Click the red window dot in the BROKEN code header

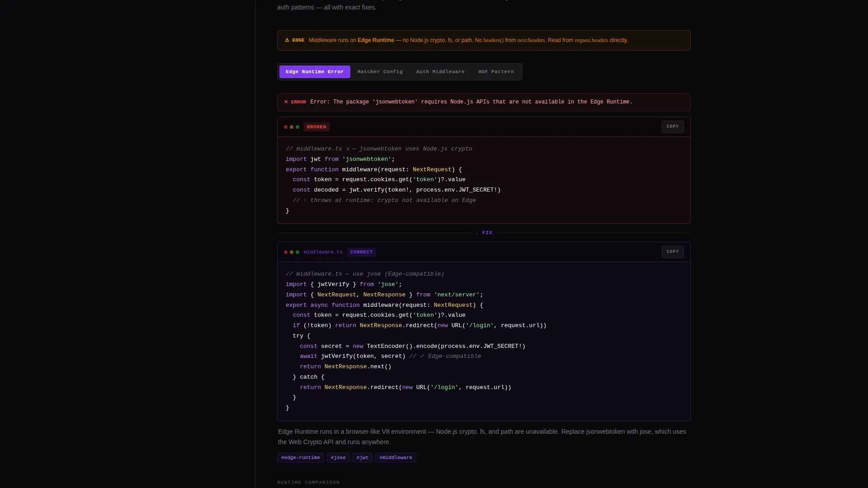pos(286,127)
